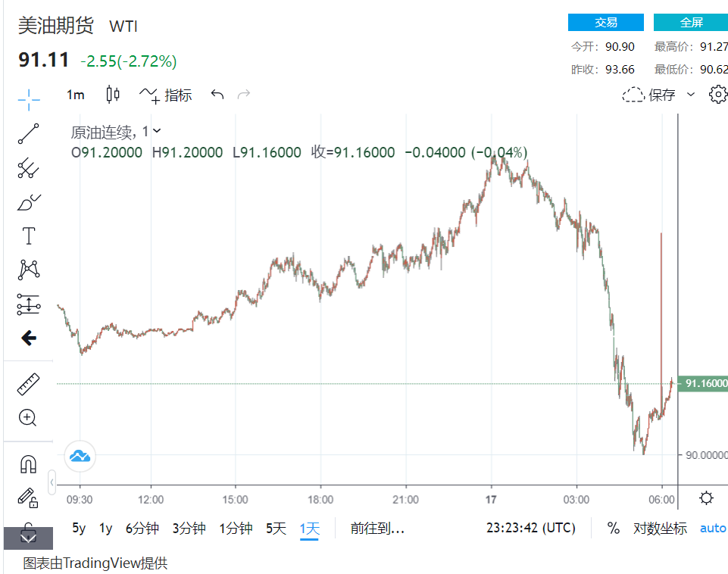Select the trend line drawing tool
The width and height of the screenshot is (728, 574).
pyautogui.click(x=29, y=133)
